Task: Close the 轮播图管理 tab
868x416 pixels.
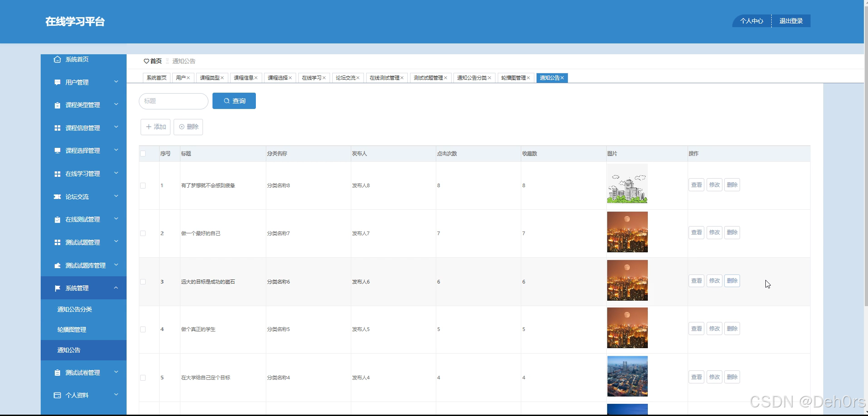Action: 528,78
